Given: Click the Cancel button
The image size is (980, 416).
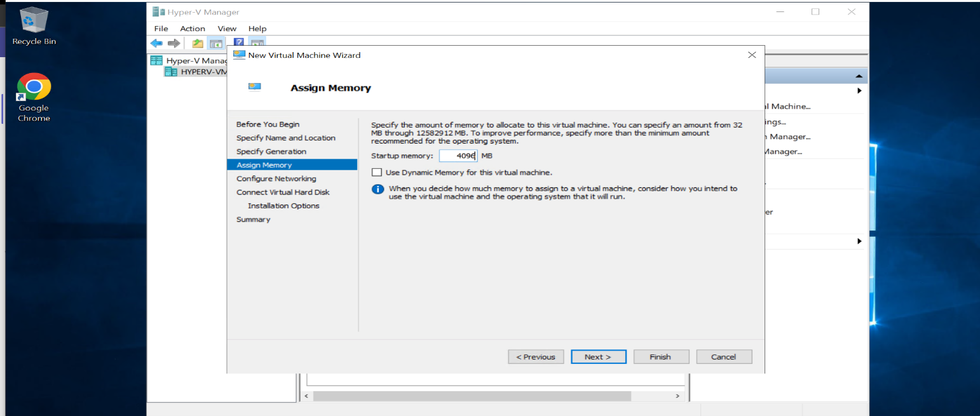Looking at the screenshot, I should pyautogui.click(x=724, y=357).
